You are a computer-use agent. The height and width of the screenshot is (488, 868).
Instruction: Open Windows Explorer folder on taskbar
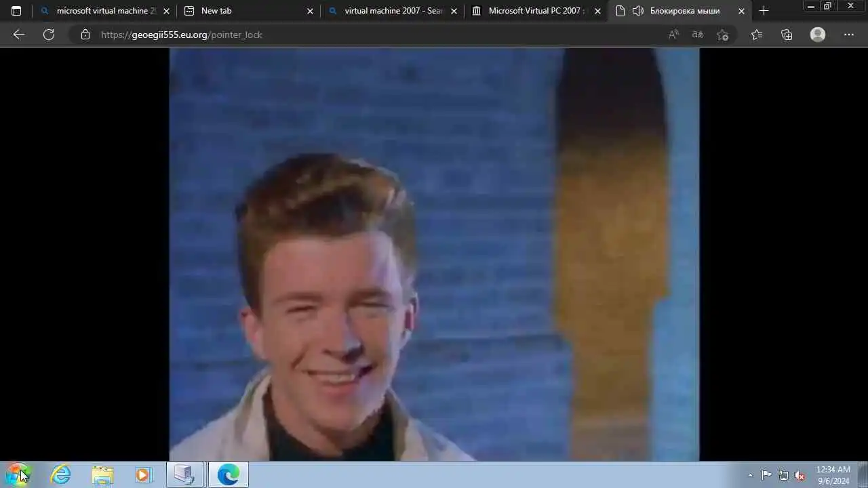pos(102,474)
